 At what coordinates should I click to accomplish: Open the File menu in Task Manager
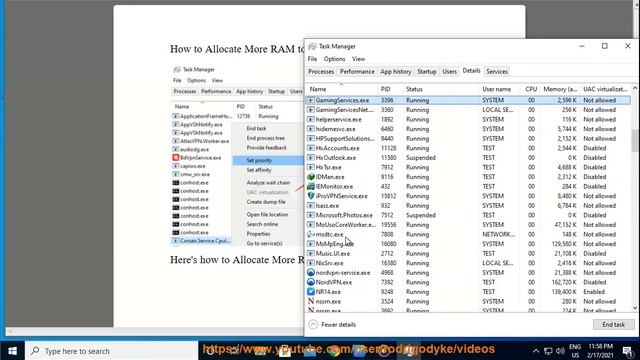312,59
